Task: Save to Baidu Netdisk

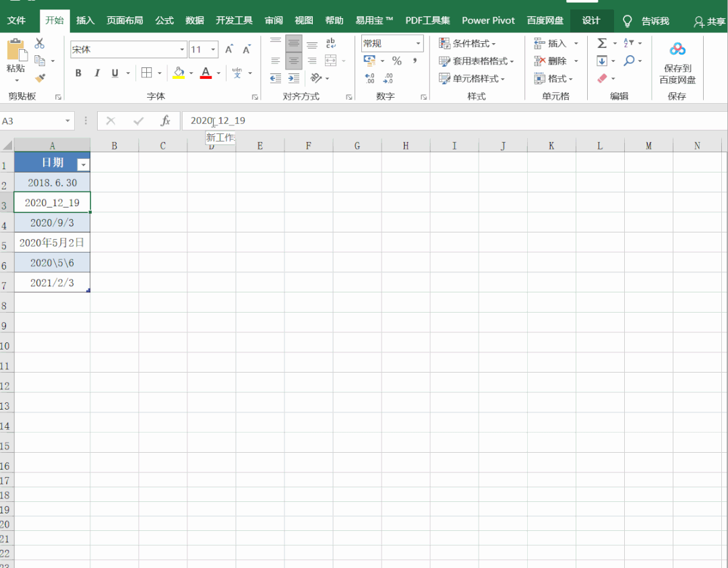Action: click(x=677, y=63)
